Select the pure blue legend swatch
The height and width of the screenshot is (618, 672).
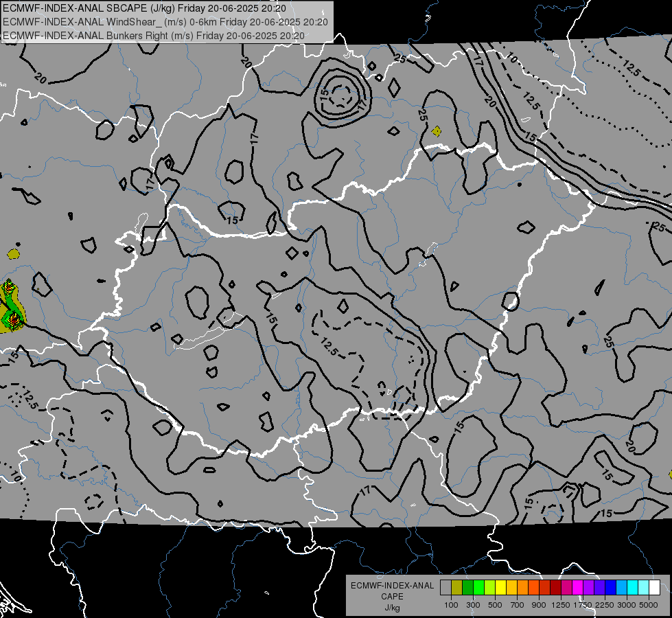611,588
